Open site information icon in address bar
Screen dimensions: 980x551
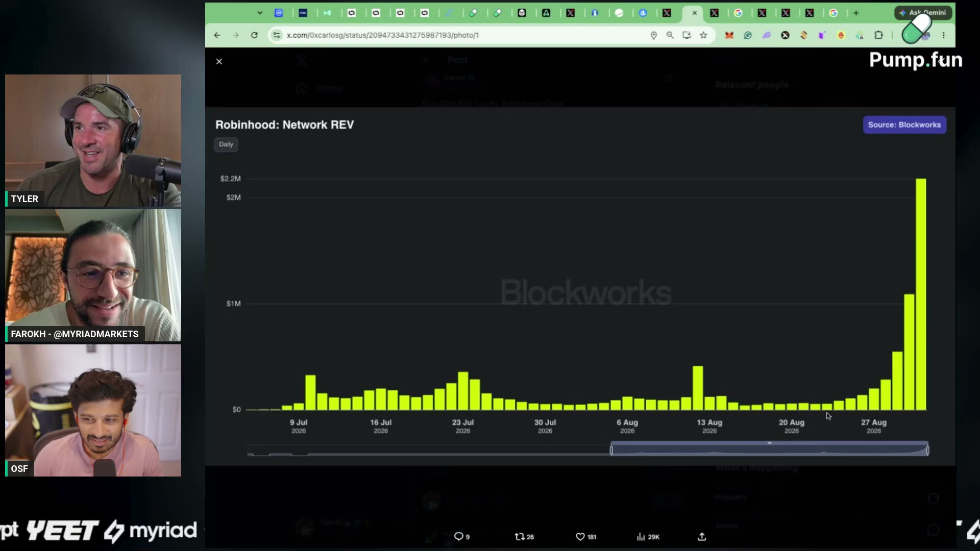(276, 35)
